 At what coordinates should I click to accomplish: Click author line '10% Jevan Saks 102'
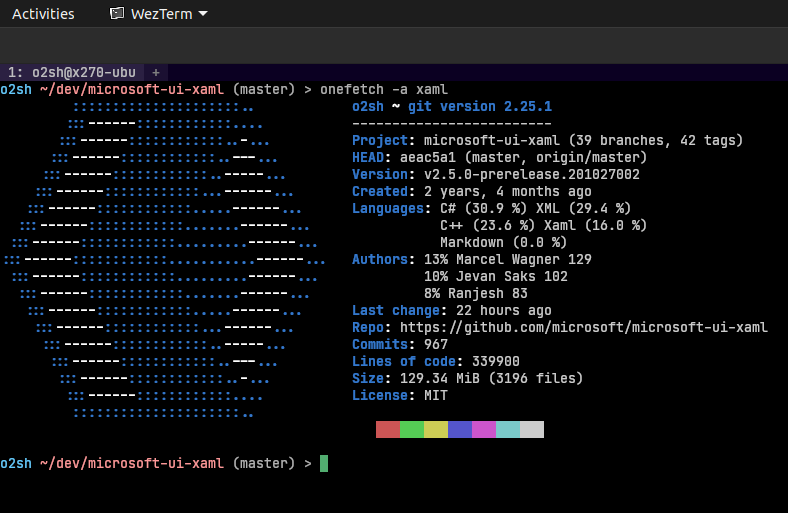[496, 276]
